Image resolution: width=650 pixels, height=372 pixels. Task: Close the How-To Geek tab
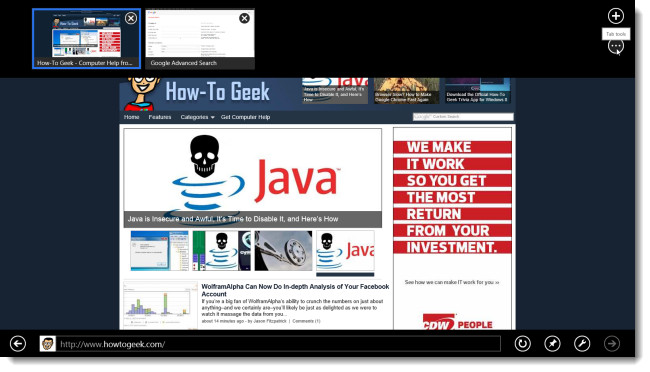point(131,18)
